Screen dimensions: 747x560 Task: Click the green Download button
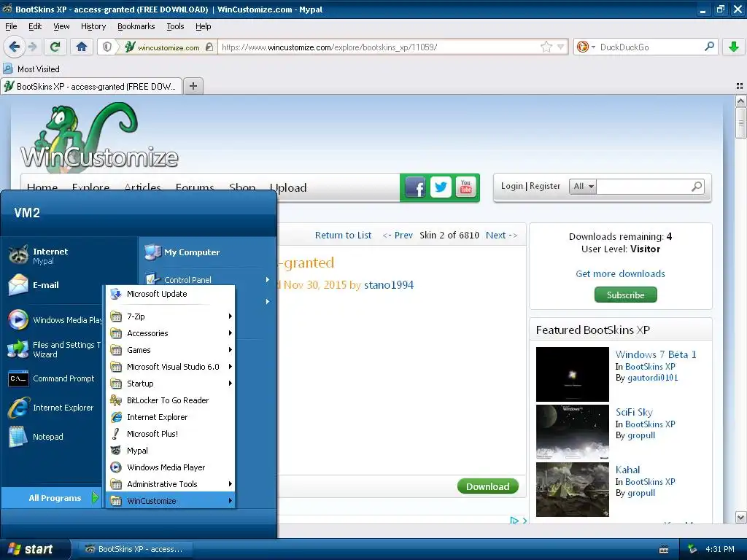coord(487,486)
